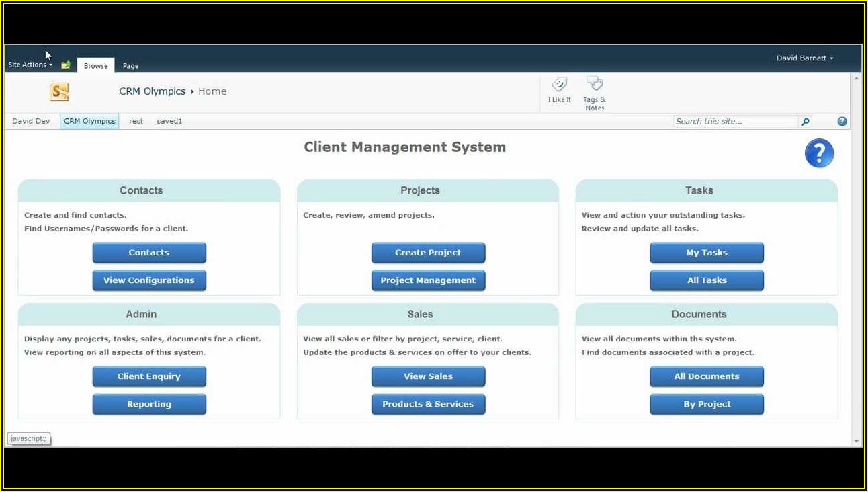Open My Tasks button
This screenshot has height=492, width=868.
706,253
